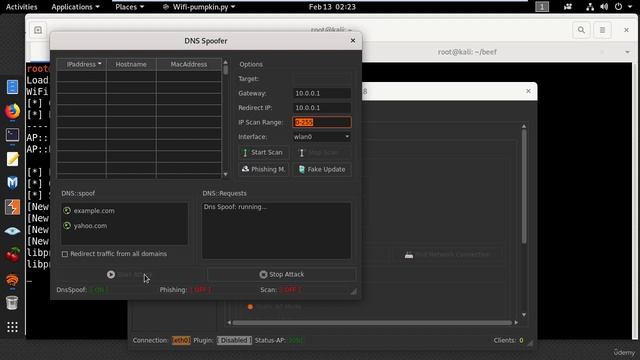This screenshot has height=360, width=640.
Task: Click the Start Scan button
Action: tap(263, 152)
